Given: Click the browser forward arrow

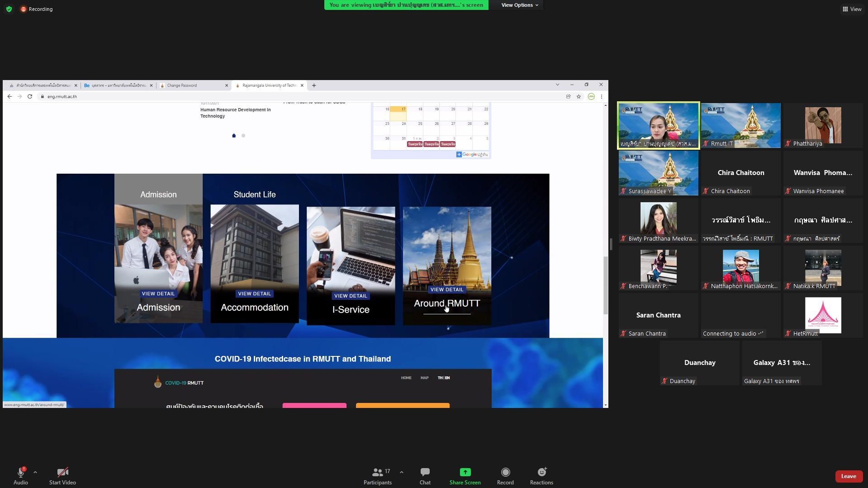Looking at the screenshot, I should [x=19, y=96].
